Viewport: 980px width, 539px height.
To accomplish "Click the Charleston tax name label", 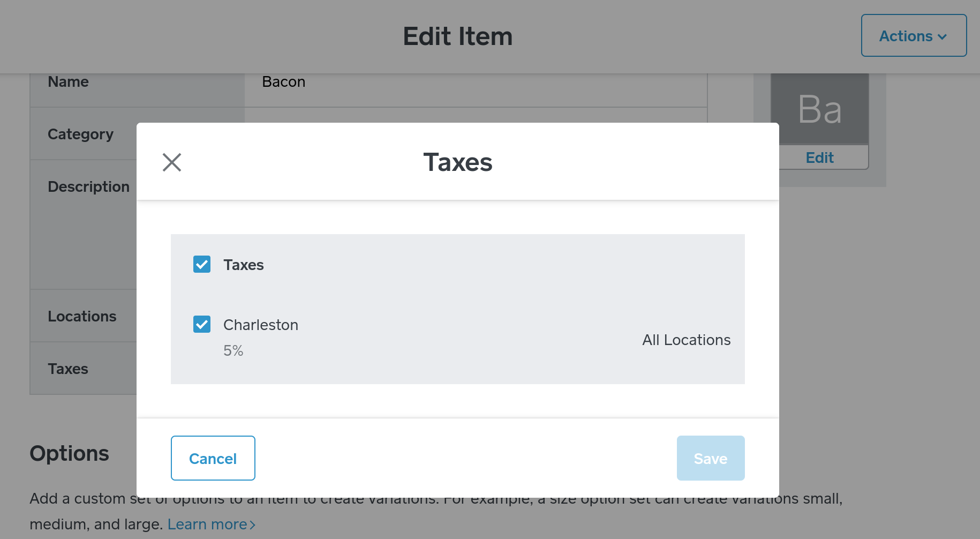I will point(261,325).
